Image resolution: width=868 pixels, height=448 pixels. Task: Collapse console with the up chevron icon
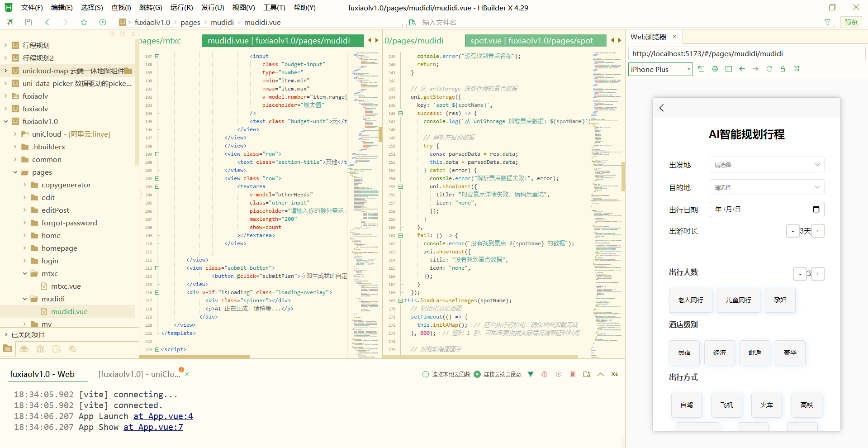(601, 374)
